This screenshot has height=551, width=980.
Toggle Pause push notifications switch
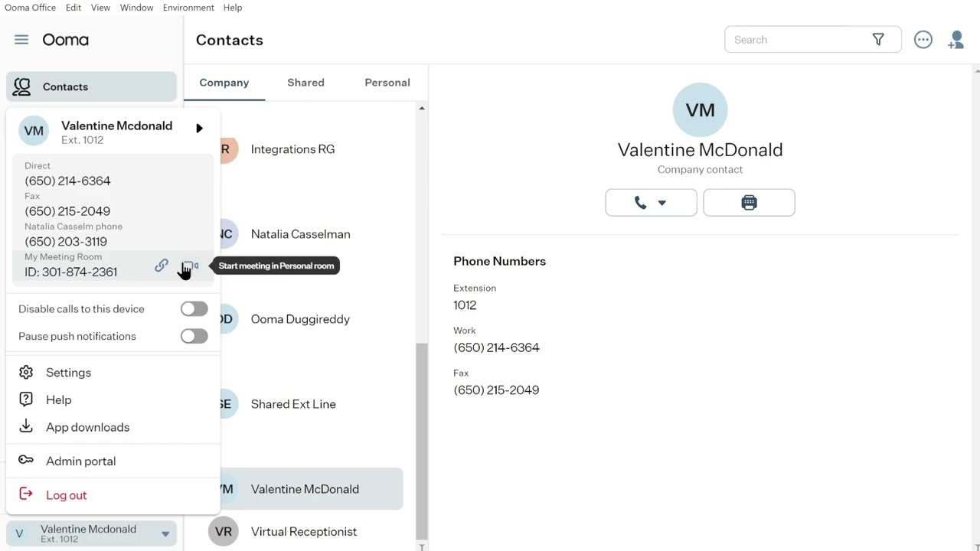[194, 336]
